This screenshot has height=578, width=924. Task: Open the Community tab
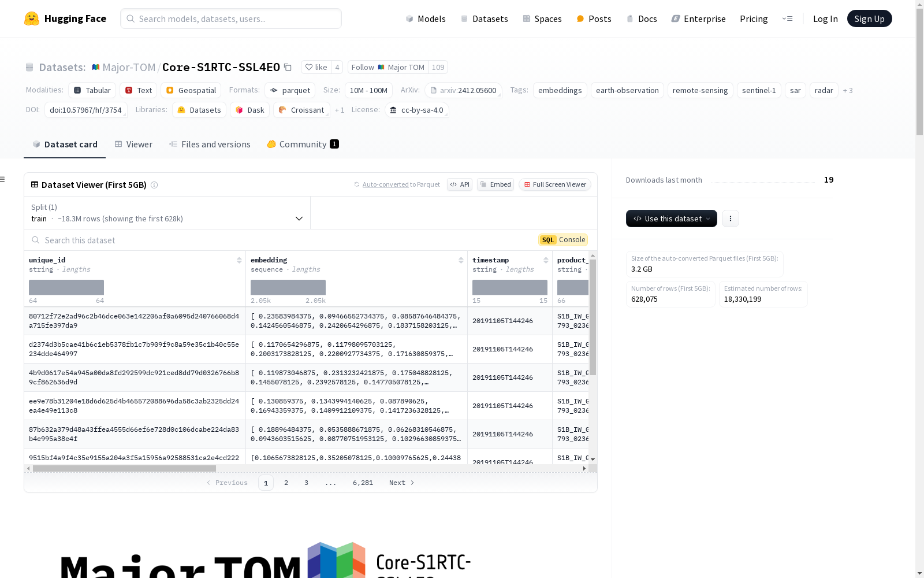(303, 144)
